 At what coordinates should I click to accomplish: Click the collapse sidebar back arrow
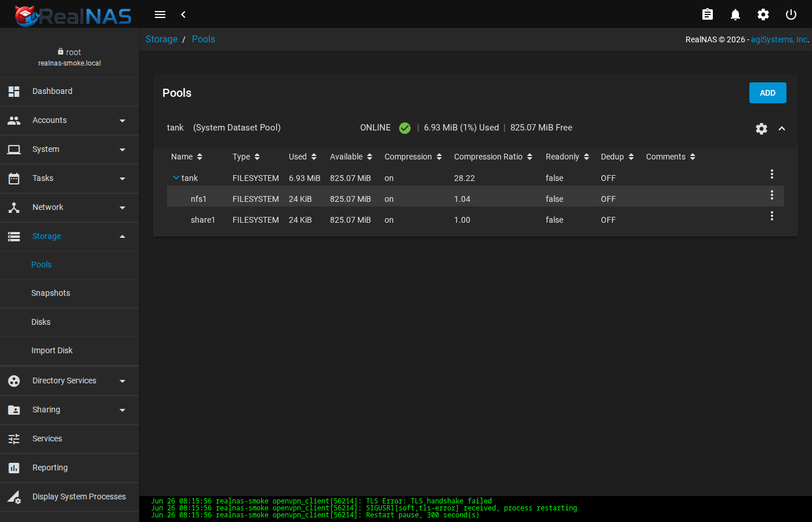pyautogui.click(x=183, y=14)
